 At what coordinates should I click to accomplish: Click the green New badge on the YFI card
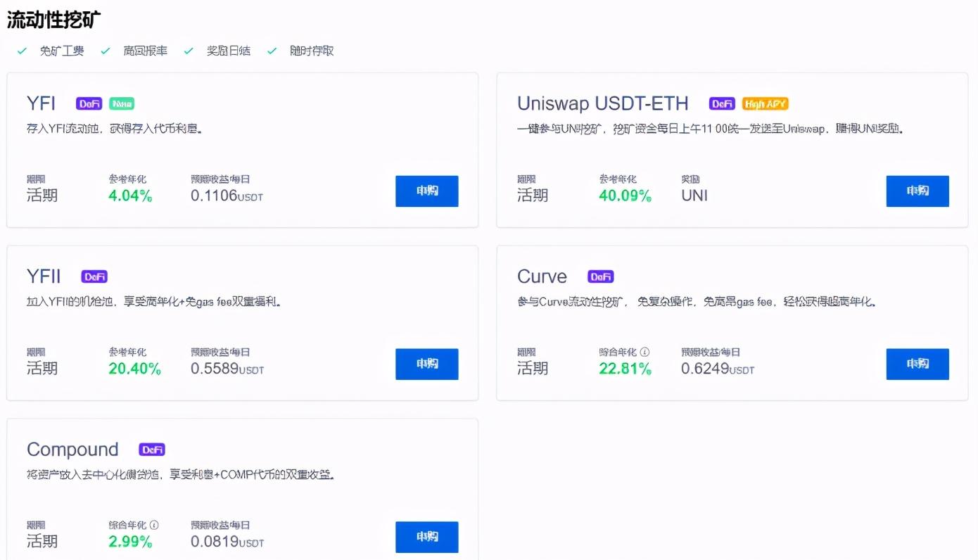pyautogui.click(x=122, y=103)
